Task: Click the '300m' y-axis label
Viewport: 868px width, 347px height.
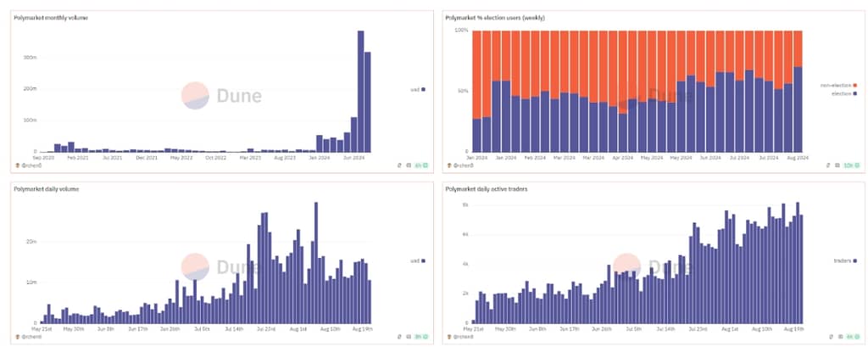Action: pyautogui.click(x=31, y=57)
